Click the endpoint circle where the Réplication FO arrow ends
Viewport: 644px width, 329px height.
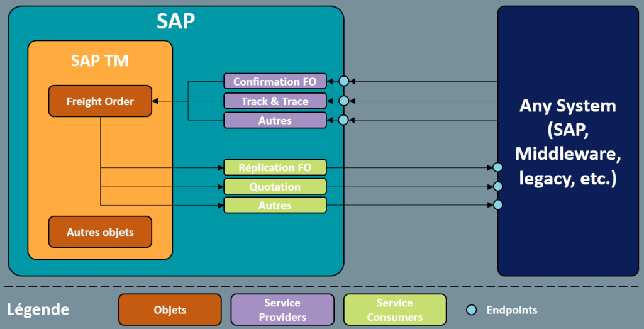498,167
